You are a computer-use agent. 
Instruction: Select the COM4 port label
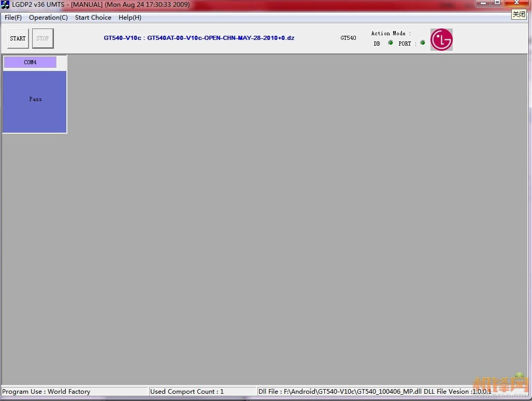click(x=30, y=62)
